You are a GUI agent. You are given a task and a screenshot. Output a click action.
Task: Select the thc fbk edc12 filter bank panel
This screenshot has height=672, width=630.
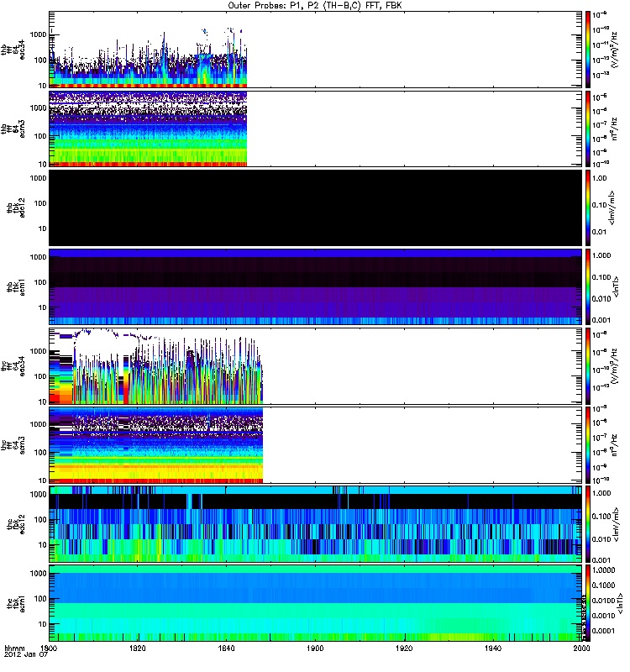[x=316, y=524]
